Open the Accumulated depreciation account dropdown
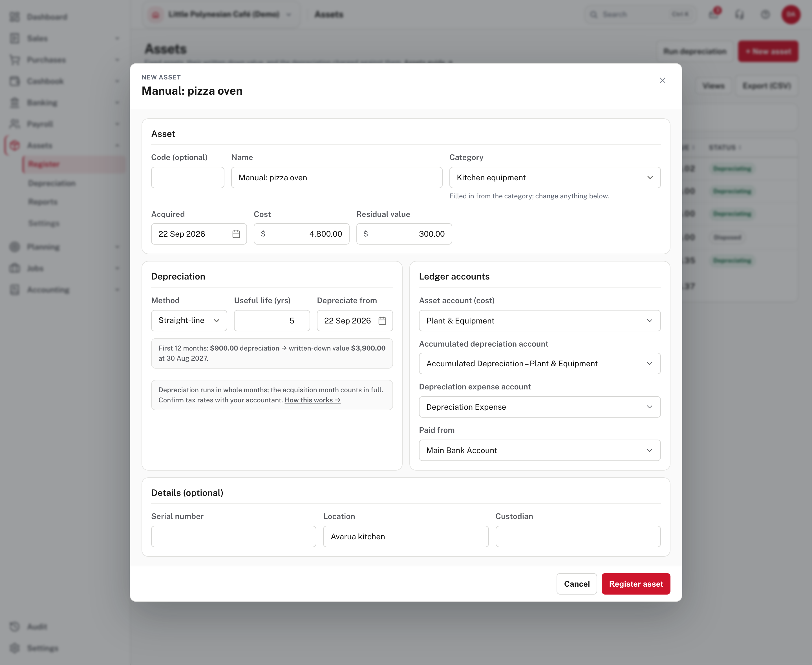Image resolution: width=812 pixels, height=665 pixels. (x=540, y=363)
